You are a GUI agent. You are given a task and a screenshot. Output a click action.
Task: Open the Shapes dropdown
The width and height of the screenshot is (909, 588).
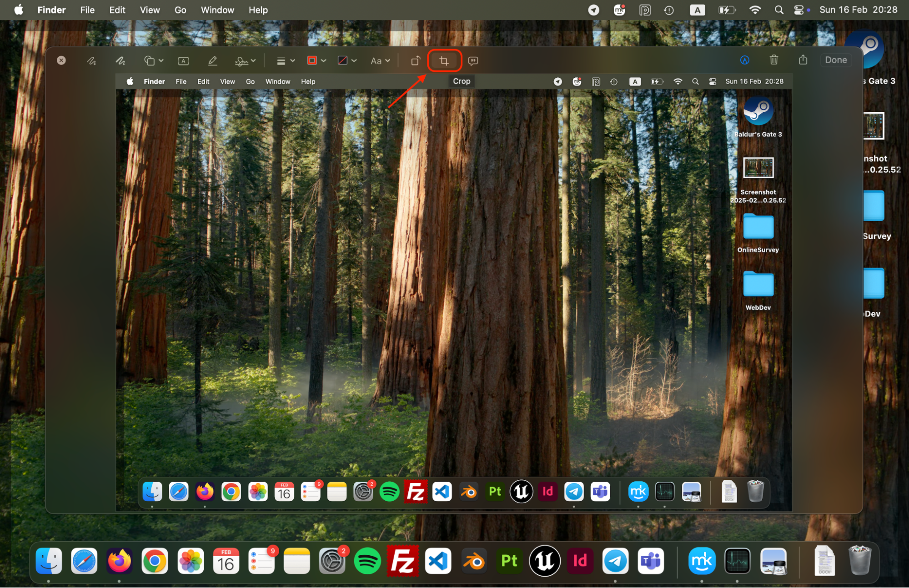(x=153, y=60)
